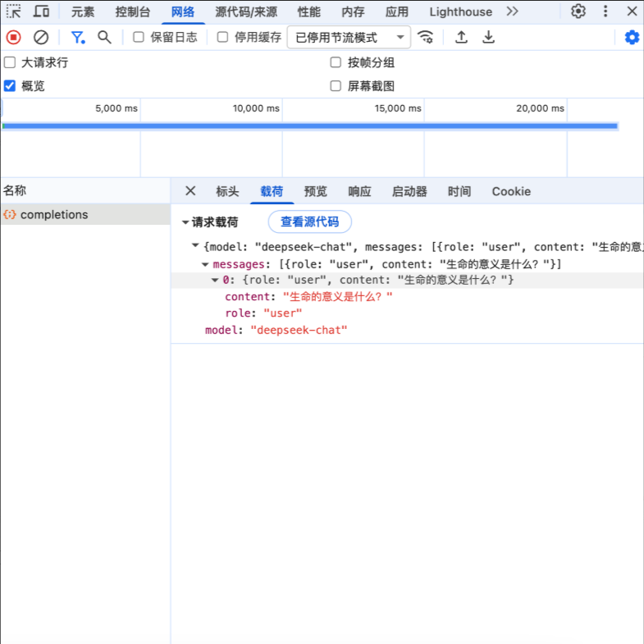Enable 停用缓存 checkbox

[x=222, y=38]
